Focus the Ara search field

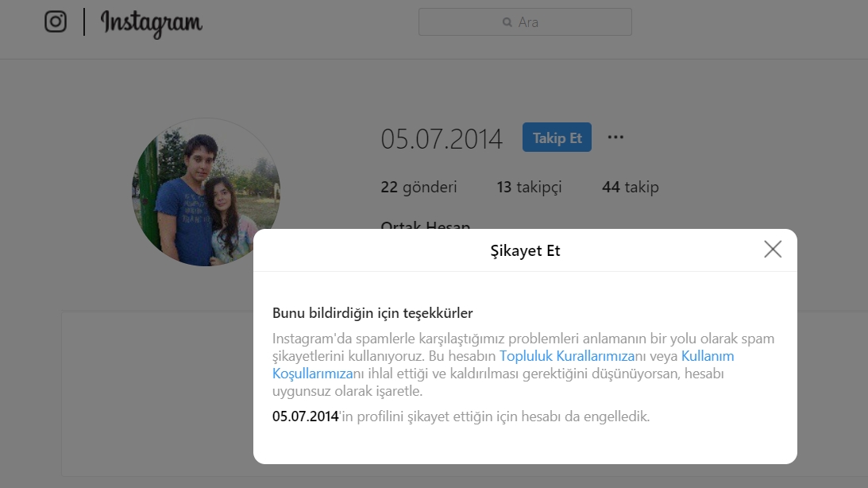click(x=525, y=21)
